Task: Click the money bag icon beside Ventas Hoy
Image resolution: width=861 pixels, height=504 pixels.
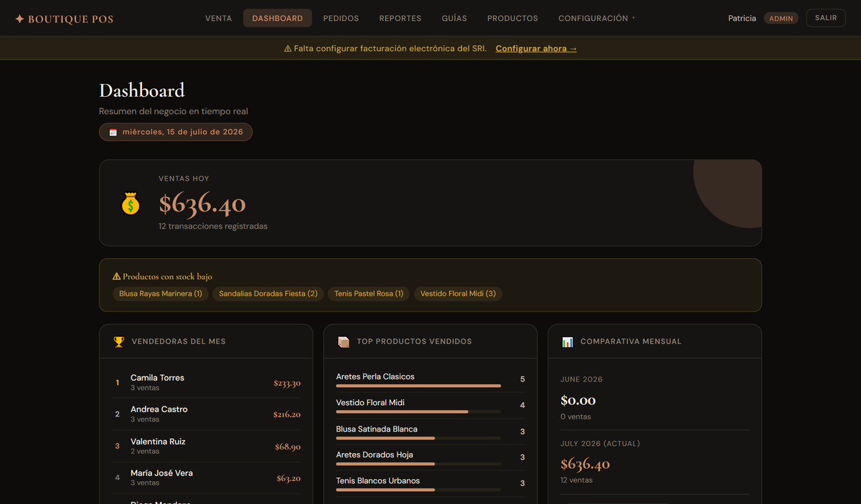Action: click(130, 204)
